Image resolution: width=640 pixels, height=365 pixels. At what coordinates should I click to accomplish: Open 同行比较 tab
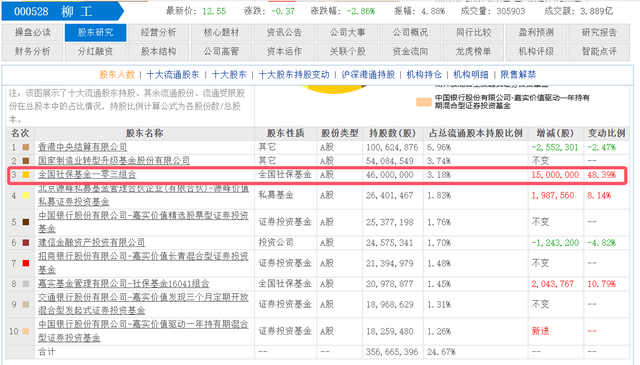pos(473,33)
